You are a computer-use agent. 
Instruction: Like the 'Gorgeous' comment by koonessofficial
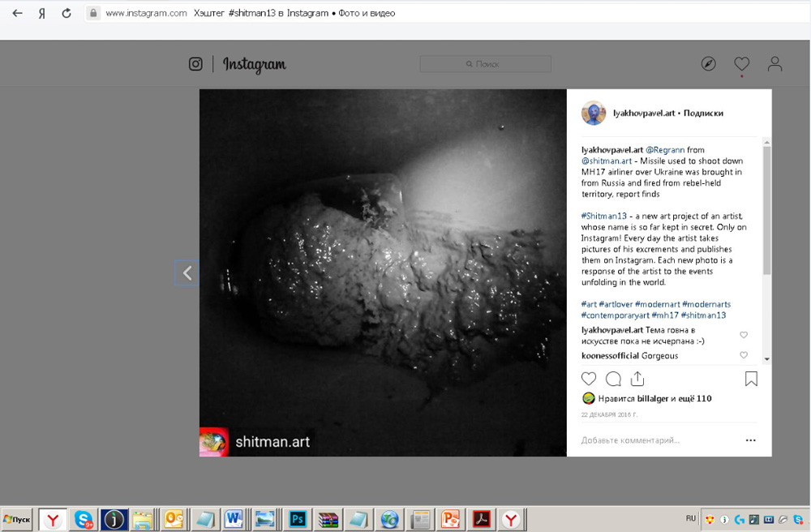pos(744,355)
